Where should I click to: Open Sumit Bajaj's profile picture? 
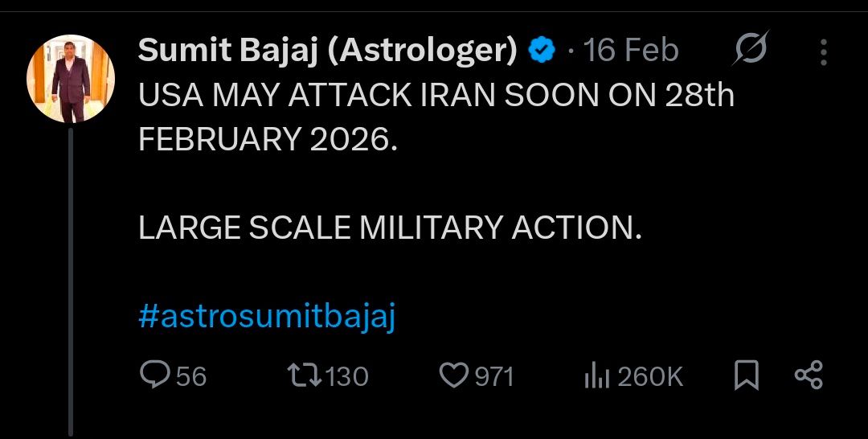(x=71, y=79)
